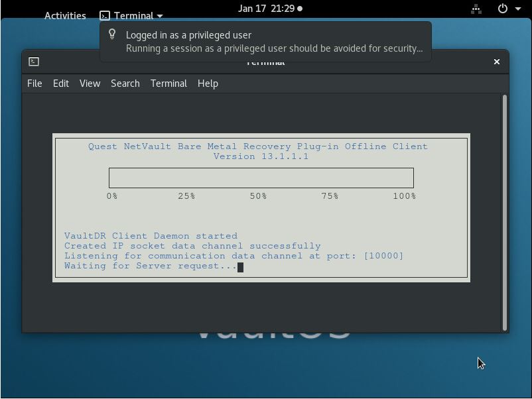Image resolution: width=532 pixels, height=399 pixels.
Task: Click 'Created IP socket data channel successfully' line
Action: tap(192, 246)
